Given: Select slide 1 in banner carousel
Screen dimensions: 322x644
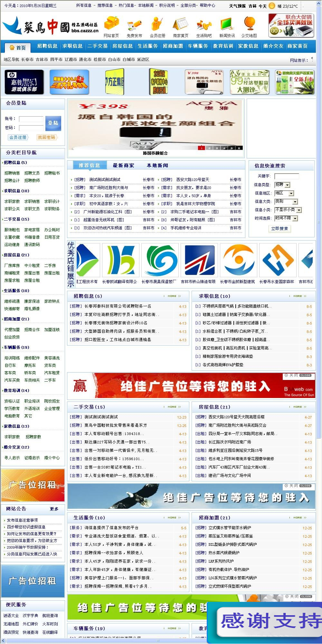Looking at the screenshot, I should (x=202, y=148).
